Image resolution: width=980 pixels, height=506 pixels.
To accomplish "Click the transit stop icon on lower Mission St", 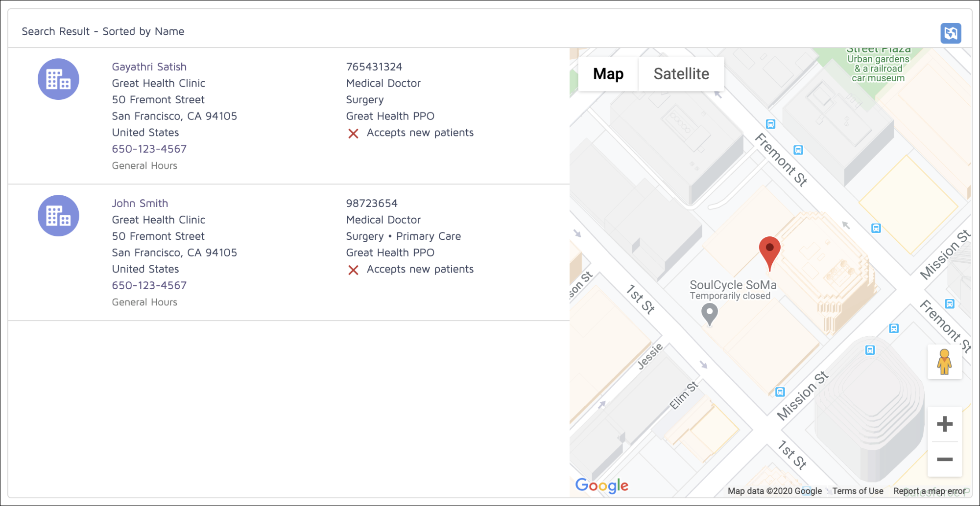I will [780, 392].
